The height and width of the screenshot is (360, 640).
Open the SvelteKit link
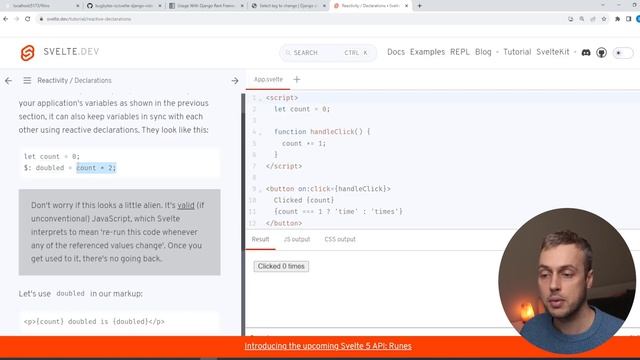(552, 52)
